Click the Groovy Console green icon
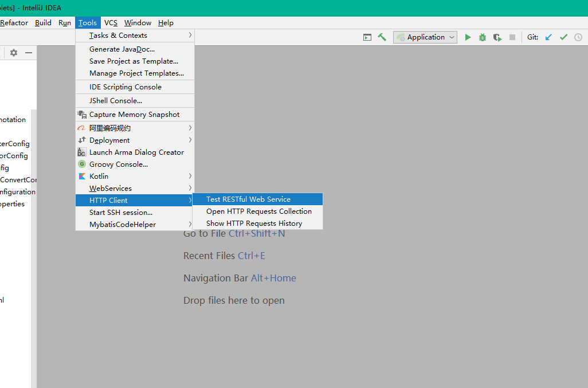 (82, 164)
